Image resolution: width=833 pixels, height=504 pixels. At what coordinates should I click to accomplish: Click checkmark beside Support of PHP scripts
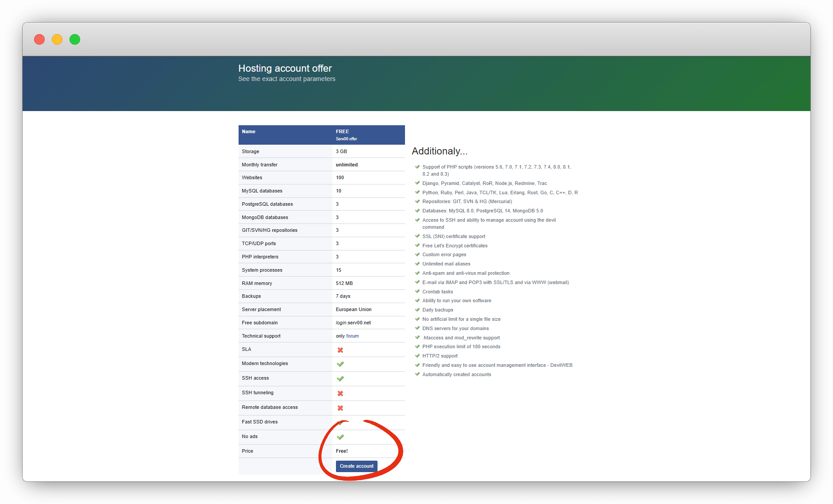[417, 167]
